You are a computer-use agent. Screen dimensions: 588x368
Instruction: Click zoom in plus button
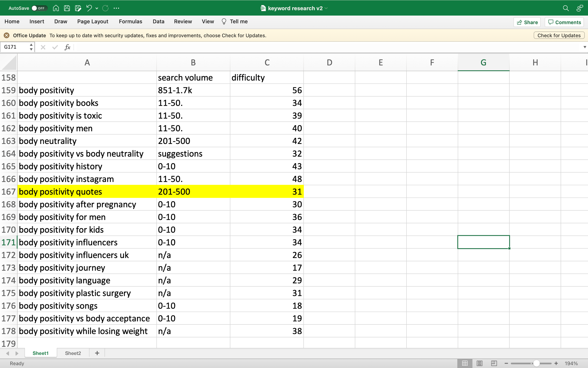[x=556, y=363]
